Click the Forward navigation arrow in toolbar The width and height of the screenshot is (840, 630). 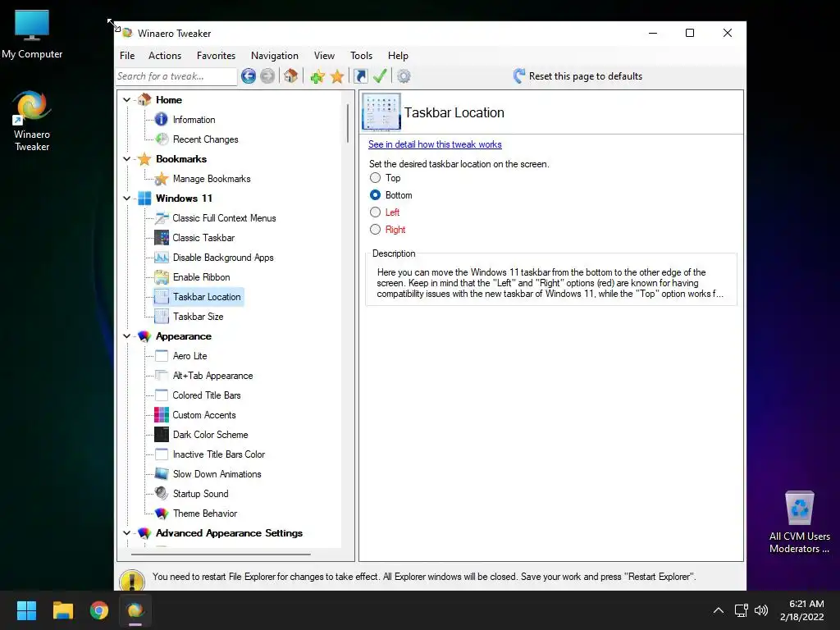pyautogui.click(x=267, y=76)
